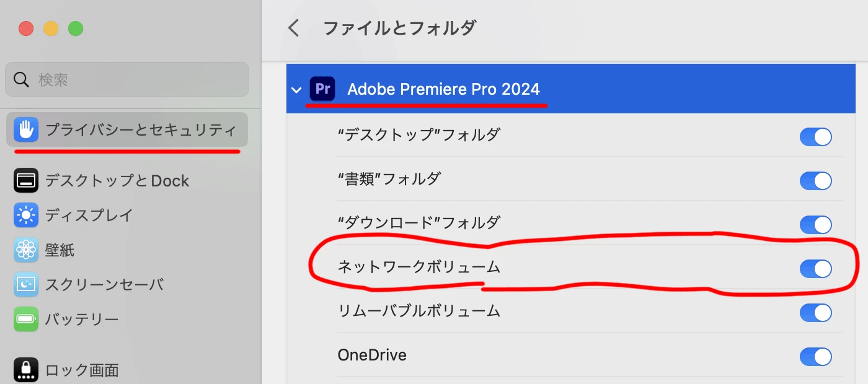Click the デスクトップとDock sidebar icon
The image size is (868, 384).
26,180
